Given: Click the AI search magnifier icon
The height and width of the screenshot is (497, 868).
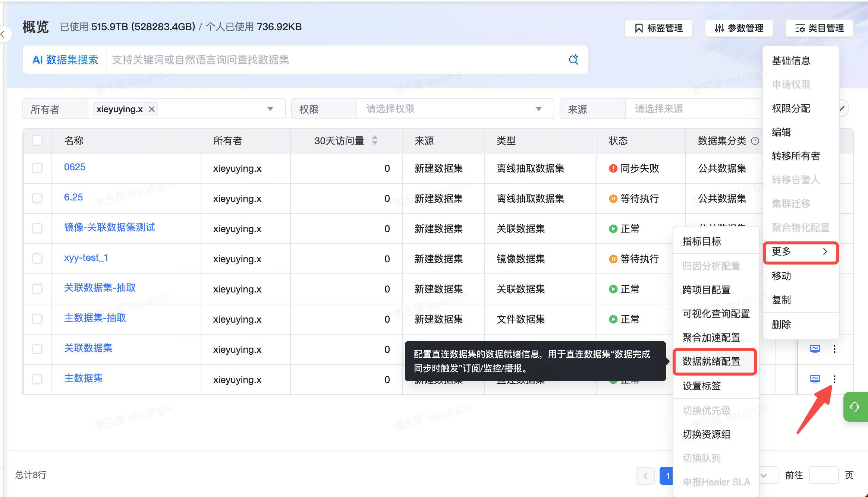Looking at the screenshot, I should (x=573, y=60).
